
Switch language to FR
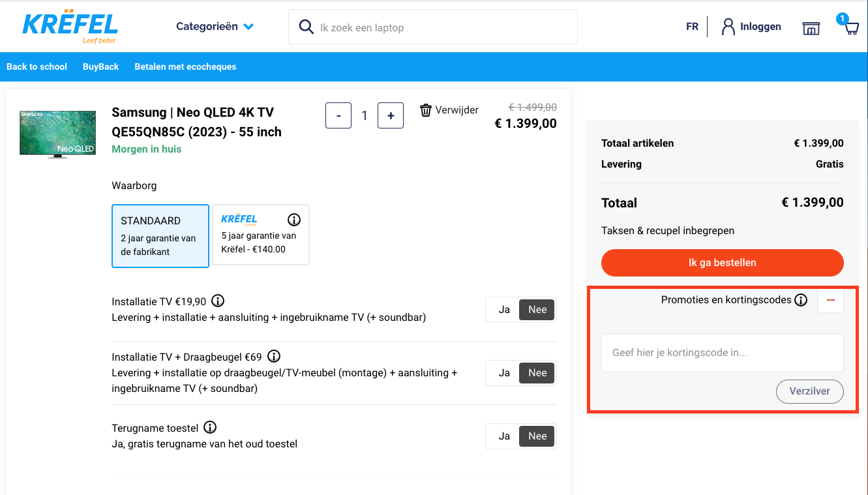(x=692, y=27)
